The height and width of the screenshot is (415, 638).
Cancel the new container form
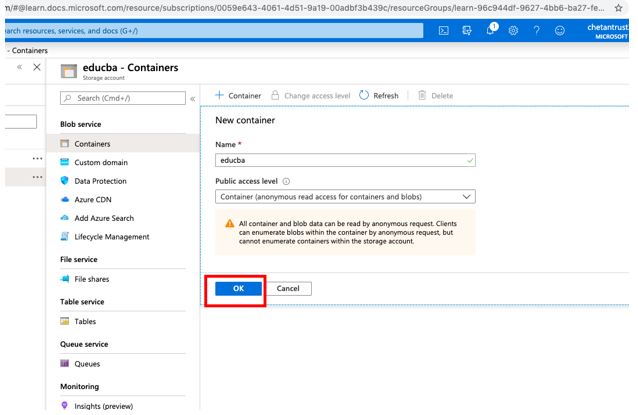pos(288,288)
